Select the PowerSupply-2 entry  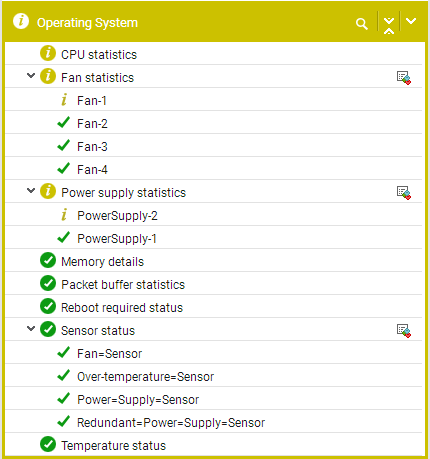click(213, 215)
